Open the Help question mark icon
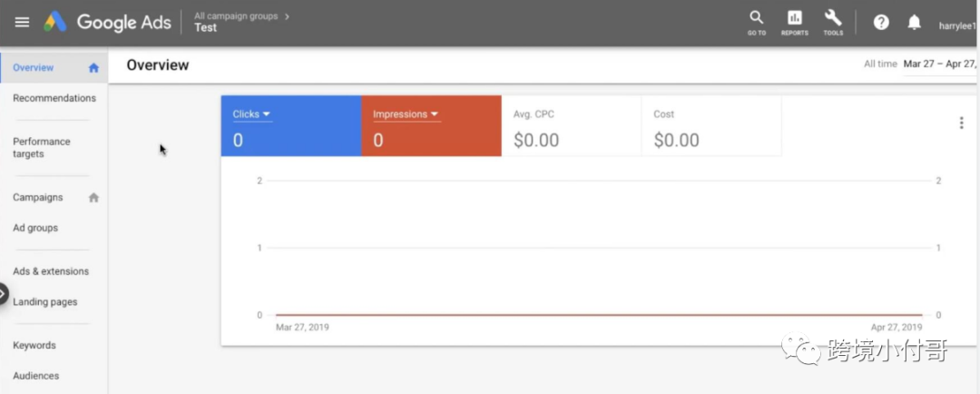Viewport: 980px width, 394px height. pyautogui.click(x=881, y=23)
